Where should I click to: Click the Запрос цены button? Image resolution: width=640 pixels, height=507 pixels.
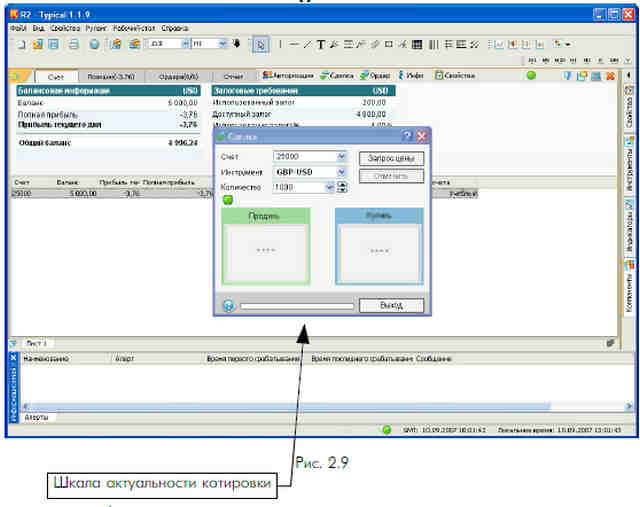pyautogui.click(x=391, y=158)
